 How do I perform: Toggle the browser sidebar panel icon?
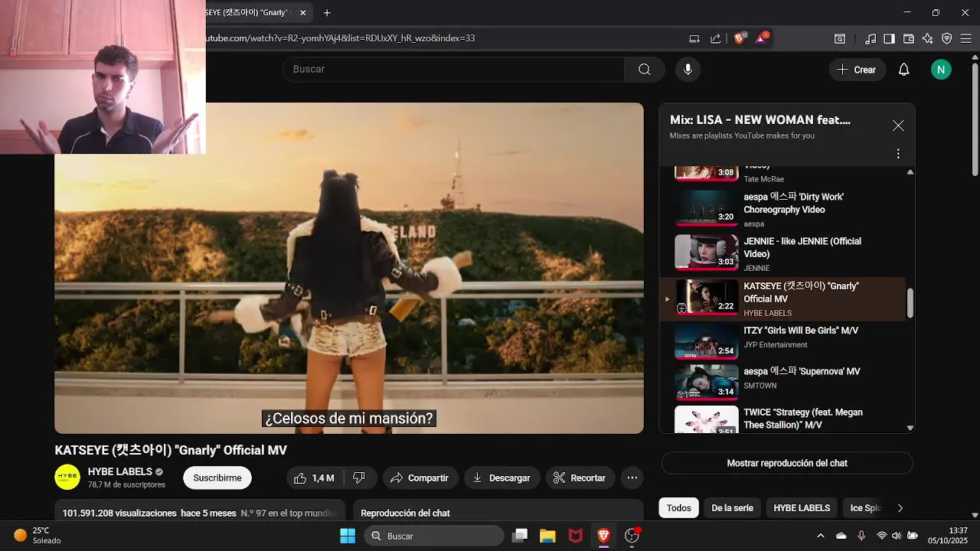889,38
